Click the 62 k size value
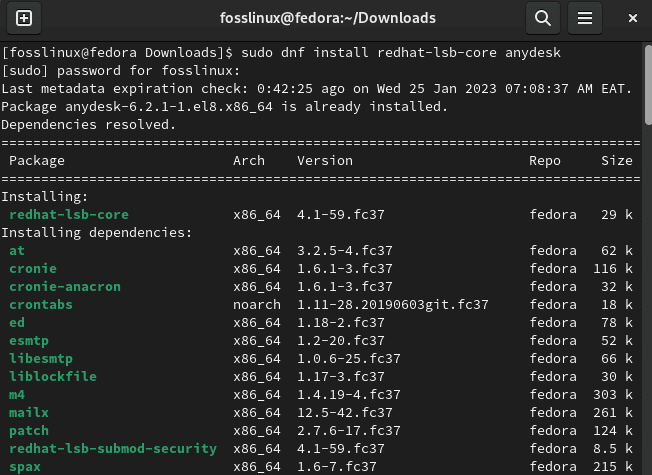This screenshot has width=652, height=475. (617, 251)
